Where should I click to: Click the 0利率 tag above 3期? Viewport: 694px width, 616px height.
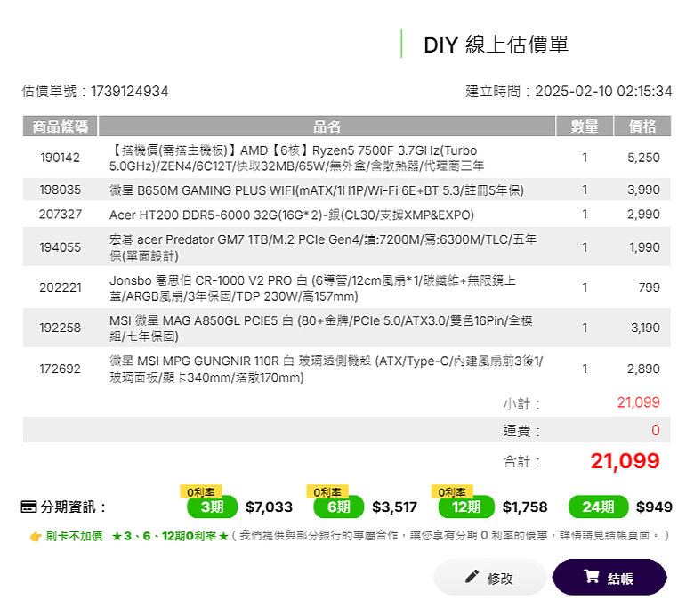click(x=200, y=492)
